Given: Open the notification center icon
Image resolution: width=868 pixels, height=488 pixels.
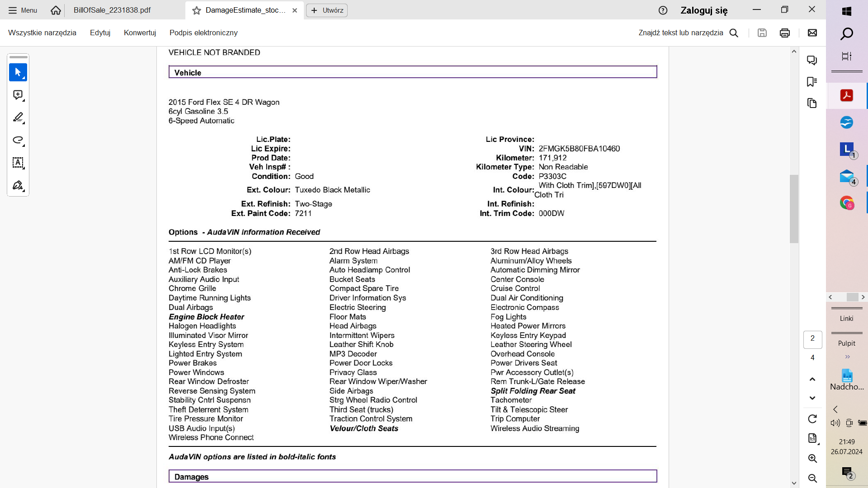Looking at the screenshot, I should pyautogui.click(x=847, y=473).
